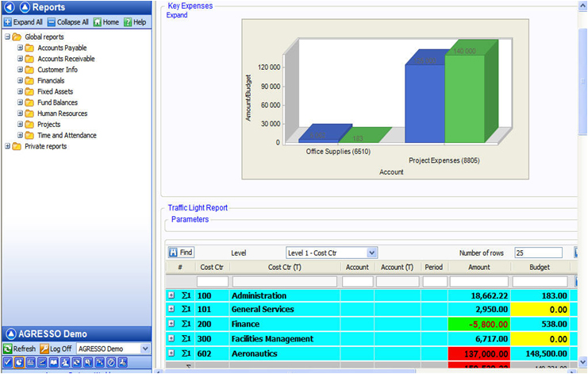Click the scroll down arrow on right scrollbar
Screen dimensions: 588x374
[x=582, y=362]
